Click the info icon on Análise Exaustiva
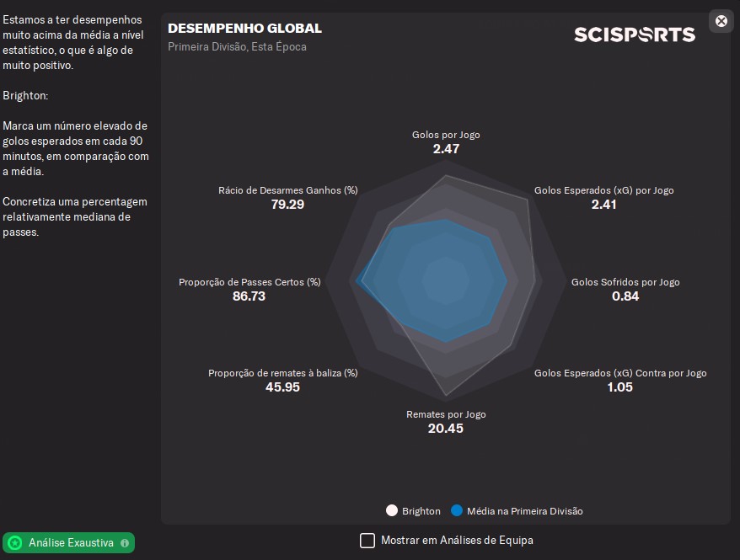This screenshot has height=560, width=740. tap(125, 543)
